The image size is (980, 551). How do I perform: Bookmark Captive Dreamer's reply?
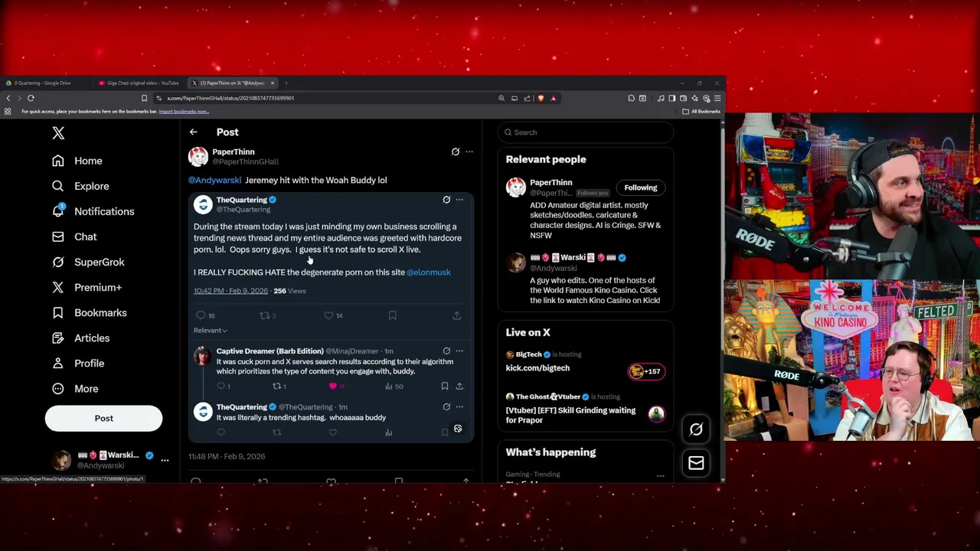click(x=445, y=386)
